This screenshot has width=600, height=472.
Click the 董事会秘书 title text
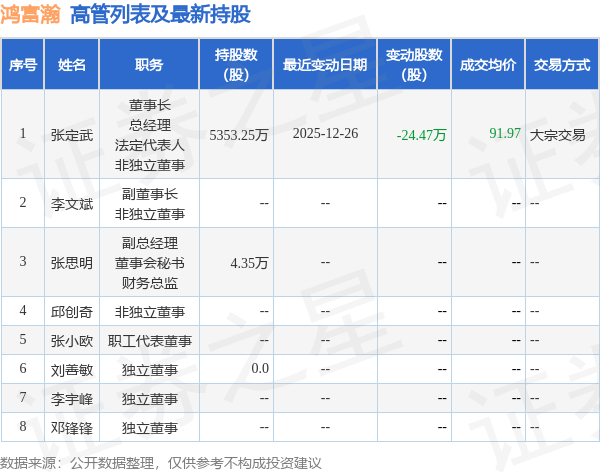tap(150, 263)
